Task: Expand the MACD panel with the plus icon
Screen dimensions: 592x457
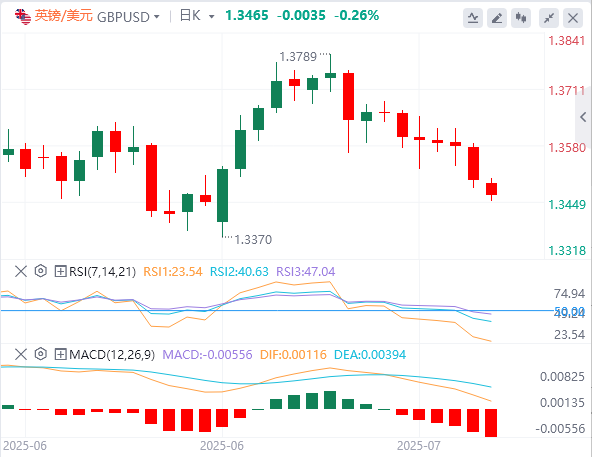Action: coord(60,354)
